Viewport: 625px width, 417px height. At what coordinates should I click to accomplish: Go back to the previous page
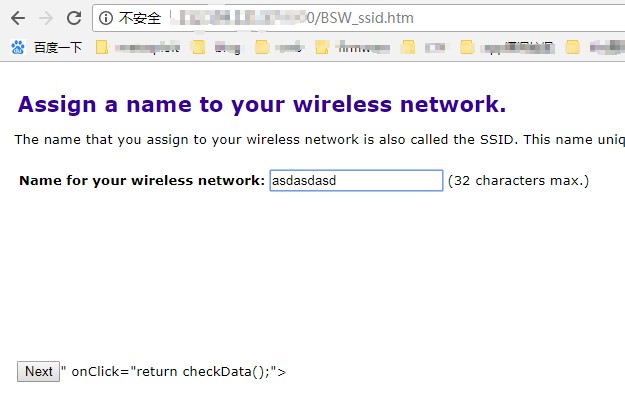pos(17,18)
